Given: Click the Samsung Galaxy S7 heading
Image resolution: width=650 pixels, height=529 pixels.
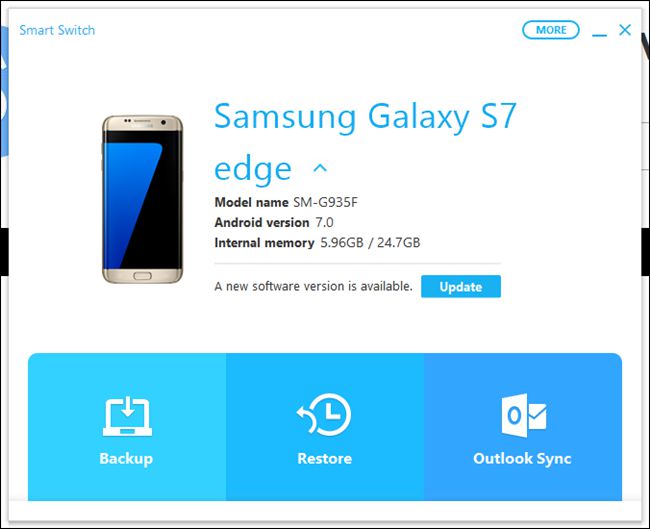Looking at the screenshot, I should (x=365, y=117).
